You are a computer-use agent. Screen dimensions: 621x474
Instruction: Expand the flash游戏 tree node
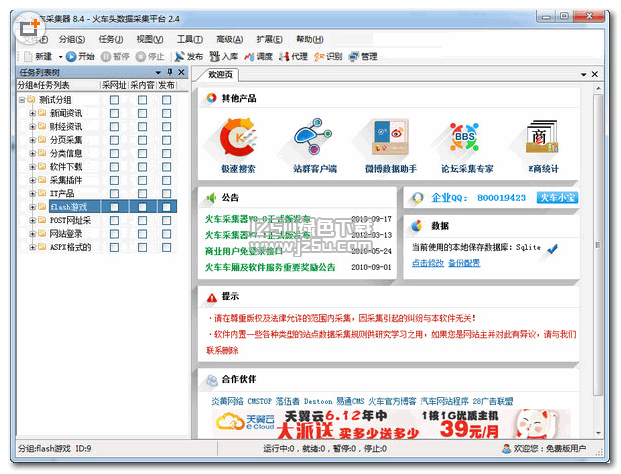click(33, 207)
